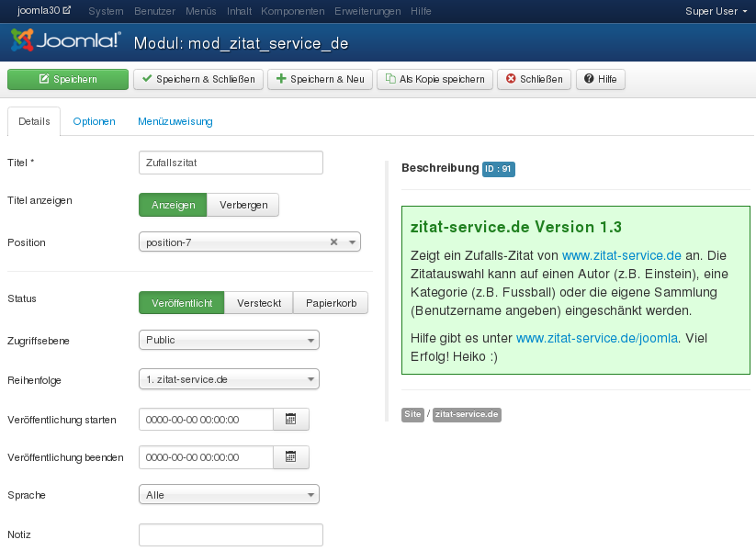
Task: Open the Menüs menu
Action: (201, 11)
